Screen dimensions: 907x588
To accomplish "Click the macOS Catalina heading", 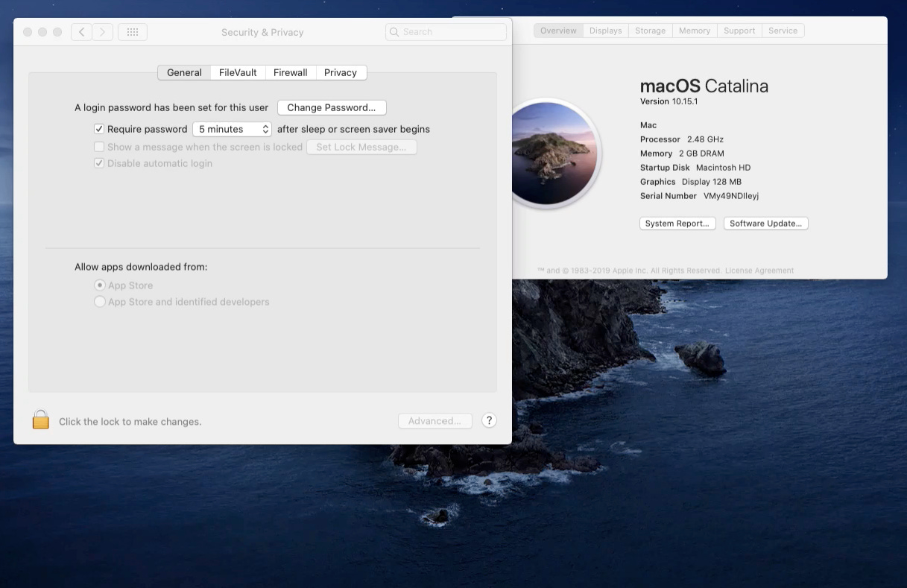I will pos(704,86).
